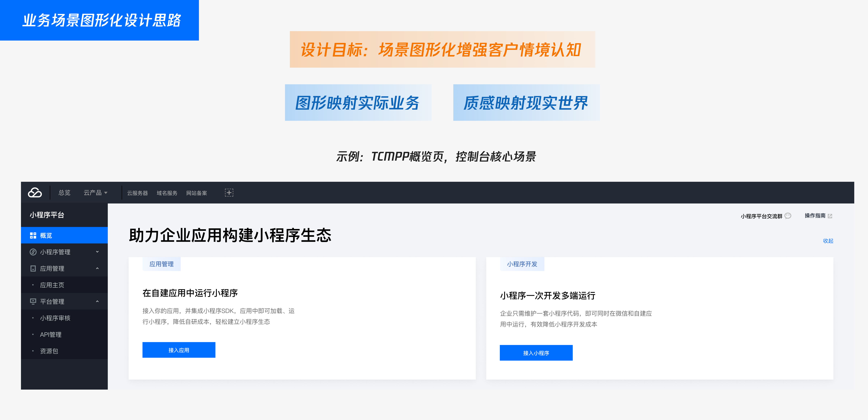Select 总览 in the top navigation
The image size is (868, 420).
pos(64,193)
